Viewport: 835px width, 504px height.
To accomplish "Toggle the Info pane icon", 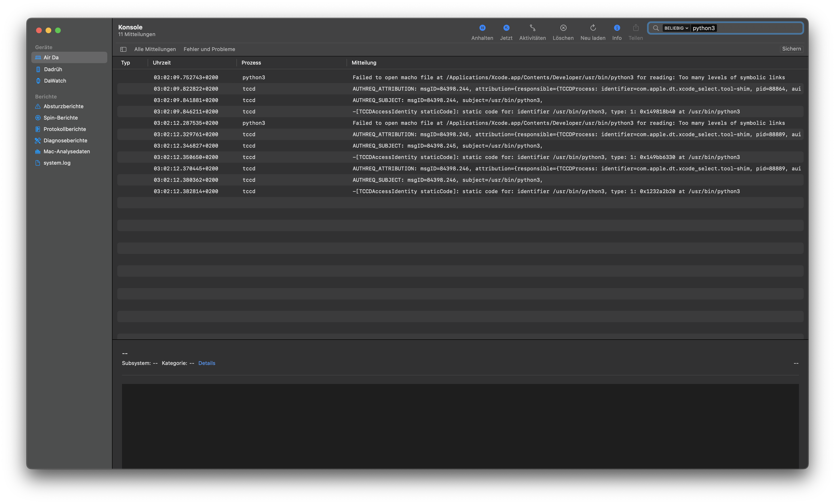I will (x=617, y=28).
